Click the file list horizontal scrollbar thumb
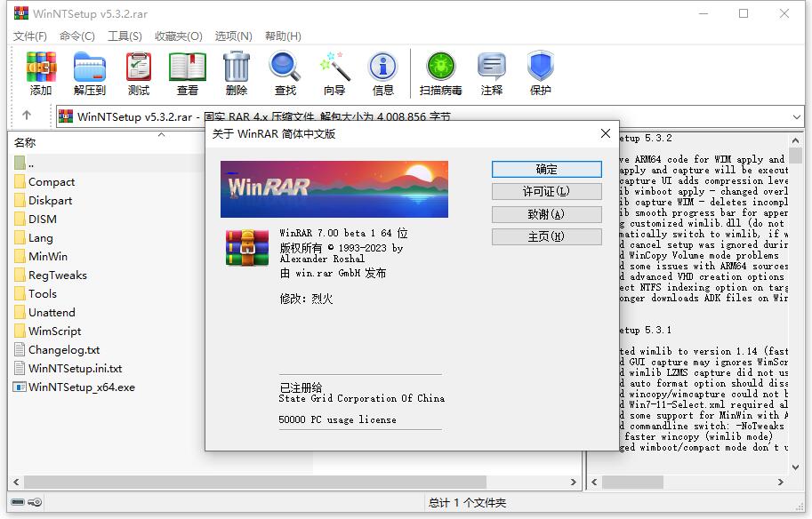812x519 pixels. 254,482
